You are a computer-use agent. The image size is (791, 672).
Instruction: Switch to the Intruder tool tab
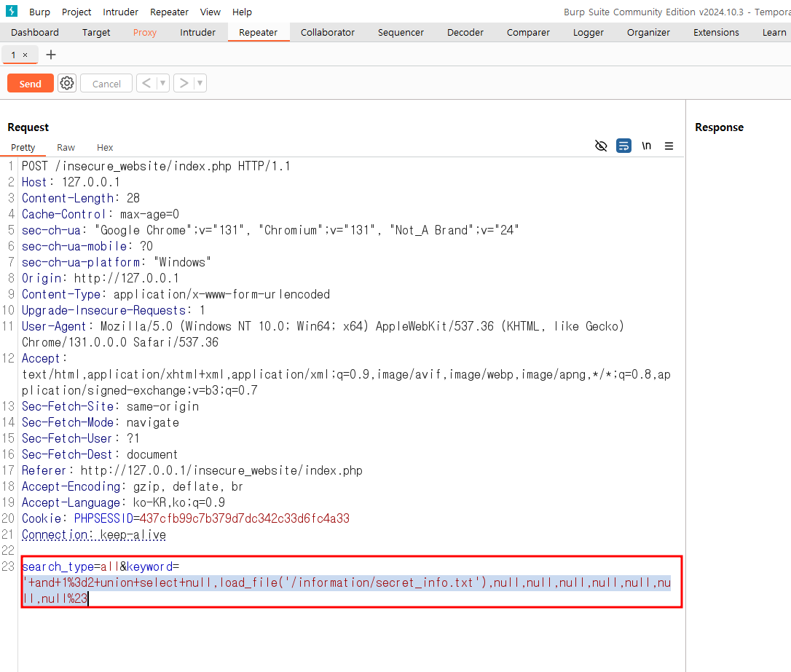pos(197,32)
